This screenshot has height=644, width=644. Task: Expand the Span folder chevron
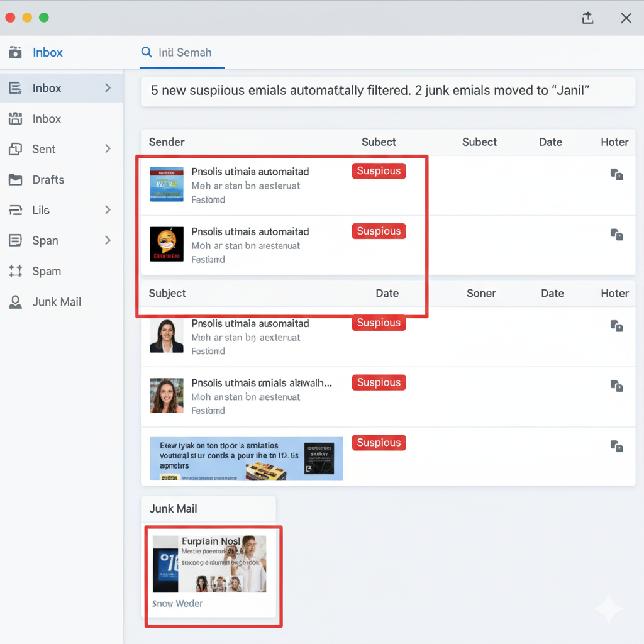[x=108, y=240]
